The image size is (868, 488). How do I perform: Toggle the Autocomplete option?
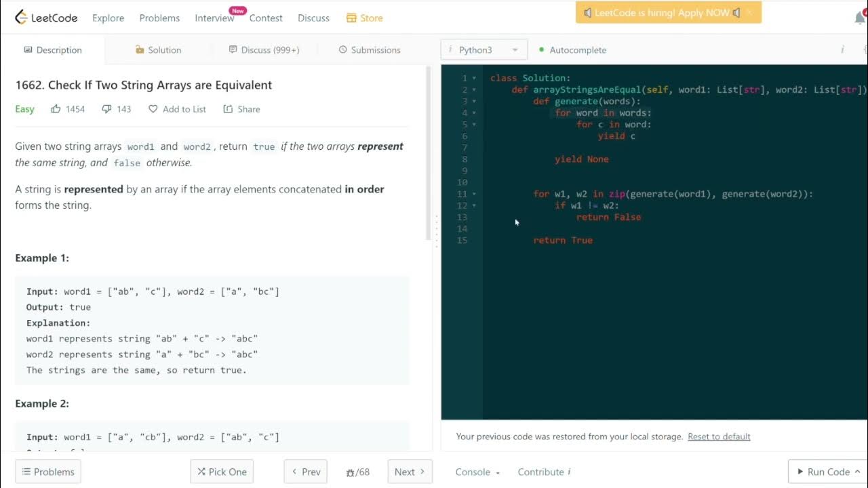572,49
